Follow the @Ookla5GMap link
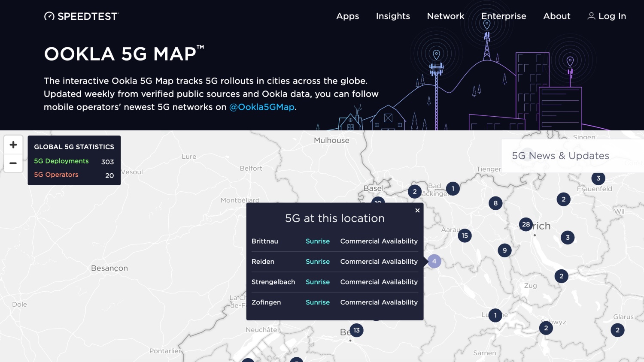The image size is (644, 362). pyautogui.click(x=262, y=107)
